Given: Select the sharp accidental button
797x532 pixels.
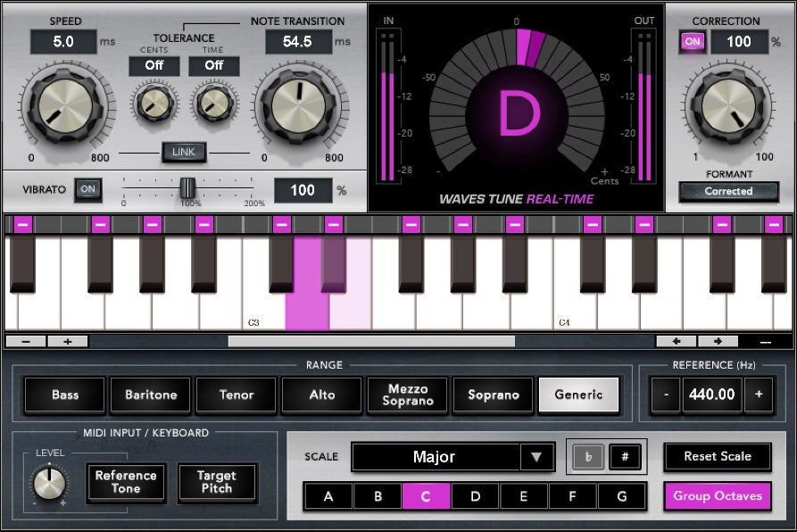Looking at the screenshot, I should [625, 456].
